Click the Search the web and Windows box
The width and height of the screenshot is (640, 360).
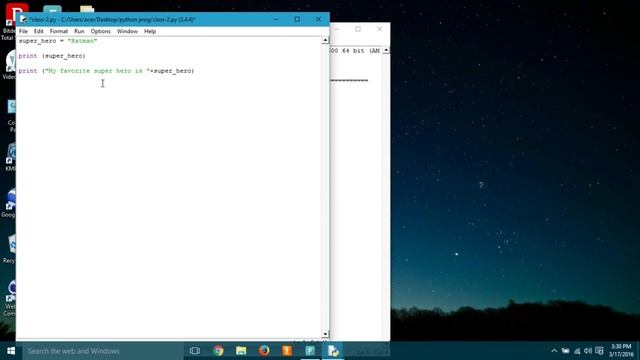[x=103, y=351]
